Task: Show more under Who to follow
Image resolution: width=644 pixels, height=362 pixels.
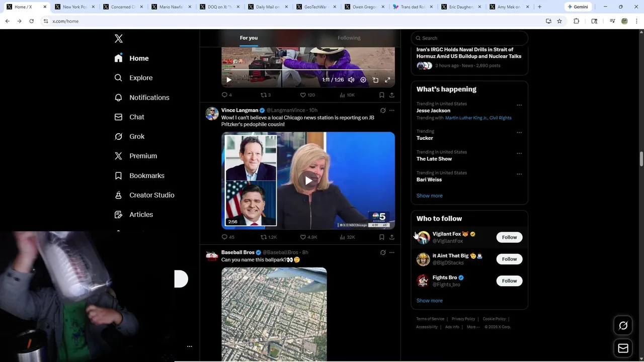Action: (x=430, y=301)
